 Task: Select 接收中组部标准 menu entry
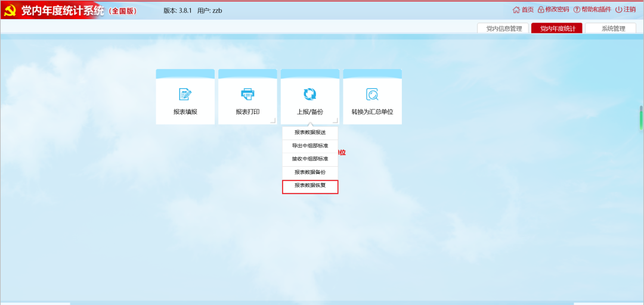pyautogui.click(x=310, y=159)
